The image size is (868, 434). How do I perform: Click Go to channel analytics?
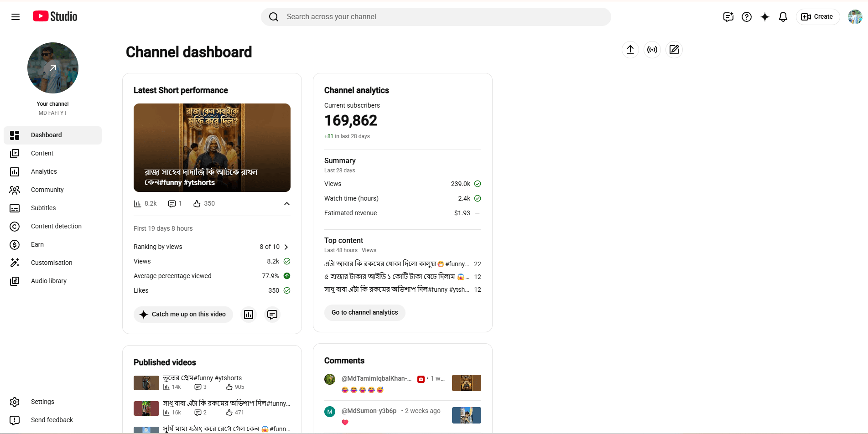(365, 313)
